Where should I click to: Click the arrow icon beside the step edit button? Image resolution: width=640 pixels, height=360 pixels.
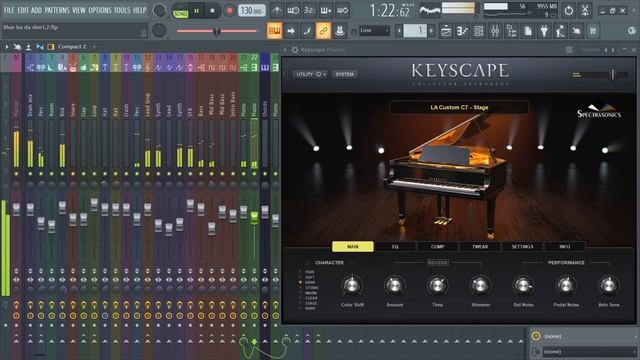click(x=291, y=31)
